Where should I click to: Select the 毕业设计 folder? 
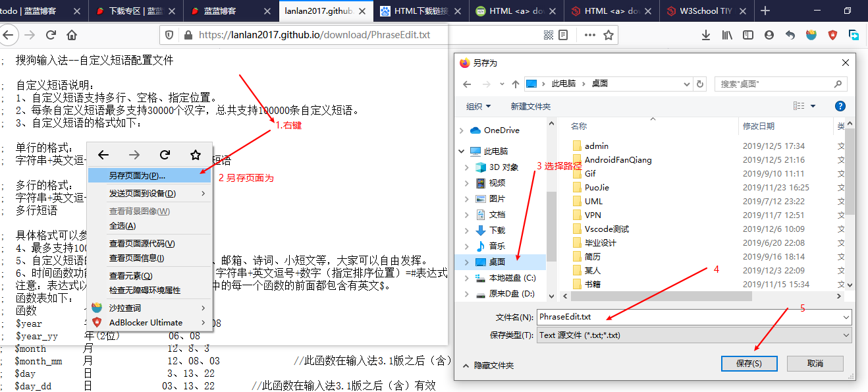[600, 242]
